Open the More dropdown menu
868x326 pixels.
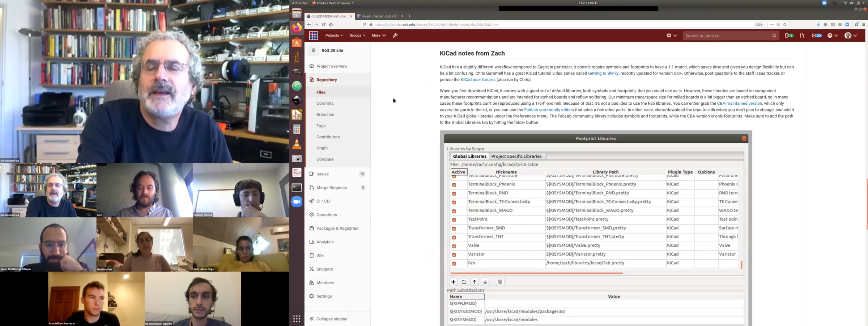tap(379, 35)
